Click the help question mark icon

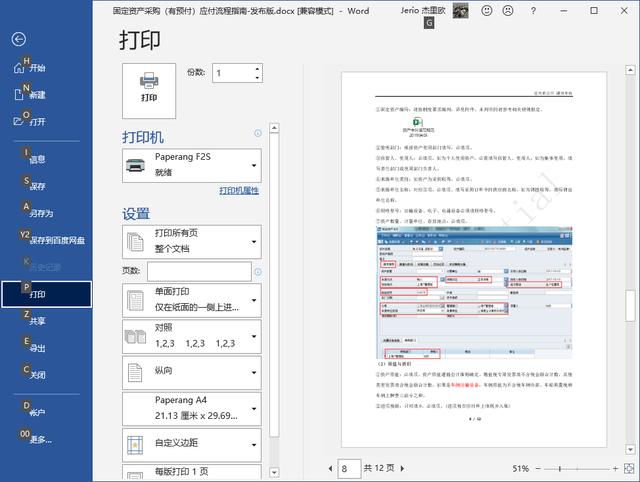tap(533, 11)
